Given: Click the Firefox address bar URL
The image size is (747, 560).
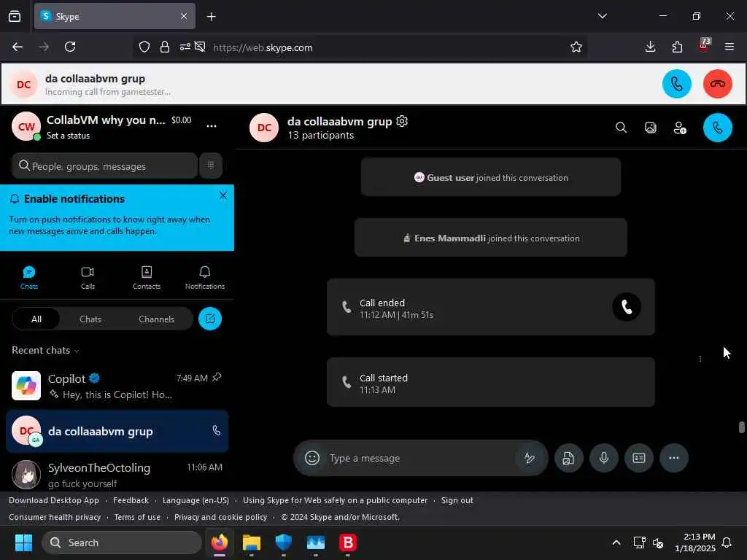Looking at the screenshot, I should point(263,47).
